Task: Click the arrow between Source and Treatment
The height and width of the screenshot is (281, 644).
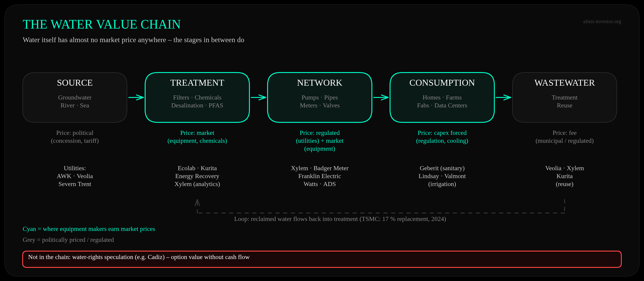Action: tap(136, 97)
